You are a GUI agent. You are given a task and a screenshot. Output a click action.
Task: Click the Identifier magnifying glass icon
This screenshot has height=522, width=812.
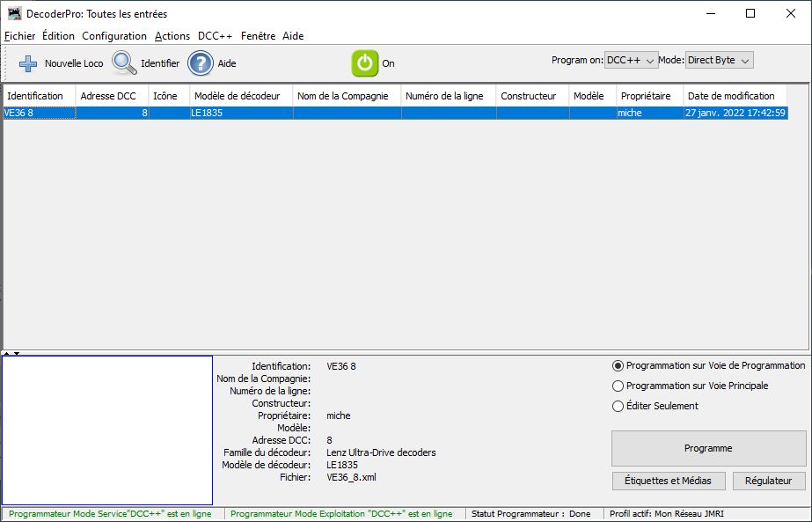(x=124, y=63)
